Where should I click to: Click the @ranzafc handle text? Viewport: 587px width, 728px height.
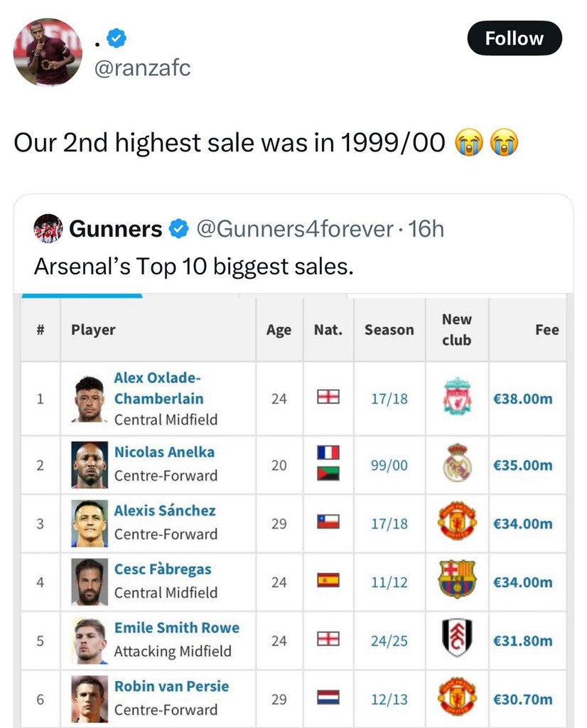click(142, 68)
